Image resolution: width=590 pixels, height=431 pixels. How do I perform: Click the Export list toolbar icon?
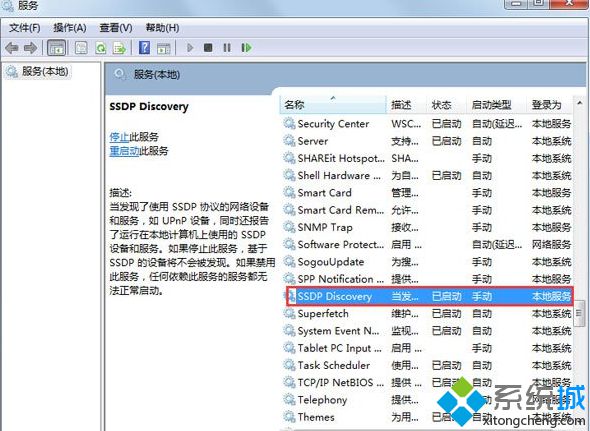[x=119, y=48]
